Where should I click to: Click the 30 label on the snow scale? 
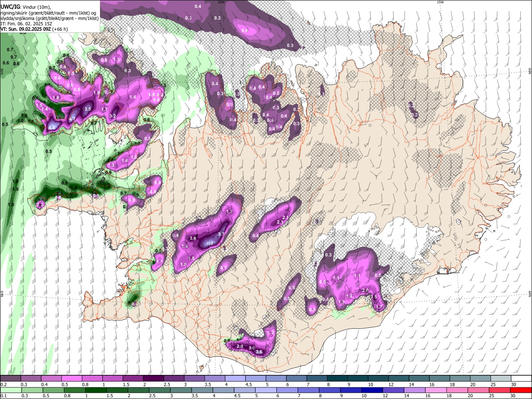[513, 384]
